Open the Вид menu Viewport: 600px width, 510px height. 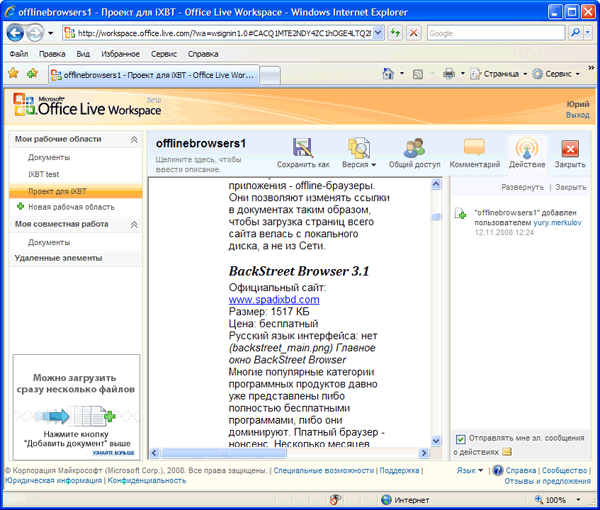[x=83, y=54]
